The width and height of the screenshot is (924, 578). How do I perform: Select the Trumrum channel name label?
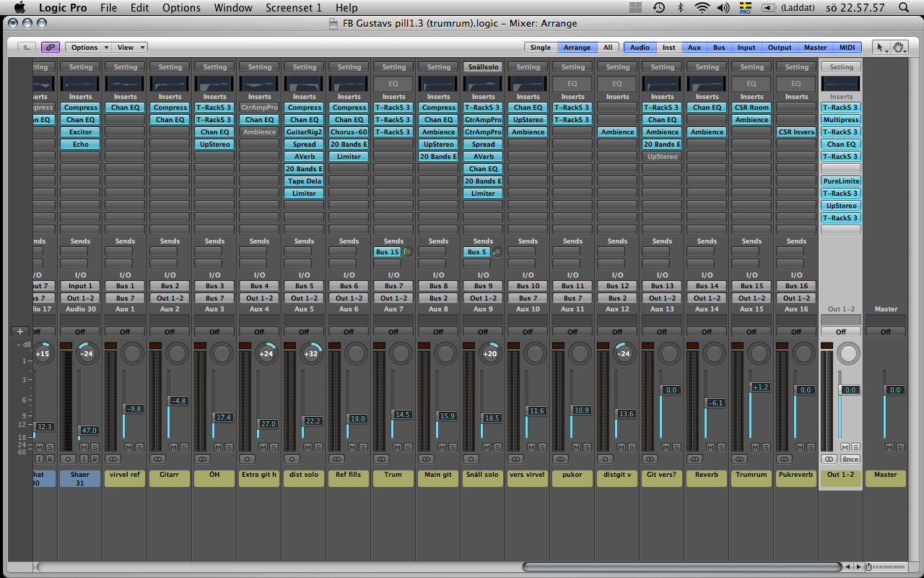[x=751, y=478]
